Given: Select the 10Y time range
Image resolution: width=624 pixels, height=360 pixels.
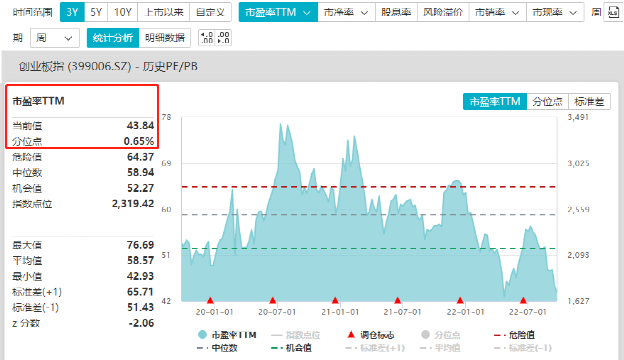Looking at the screenshot, I should (x=123, y=12).
